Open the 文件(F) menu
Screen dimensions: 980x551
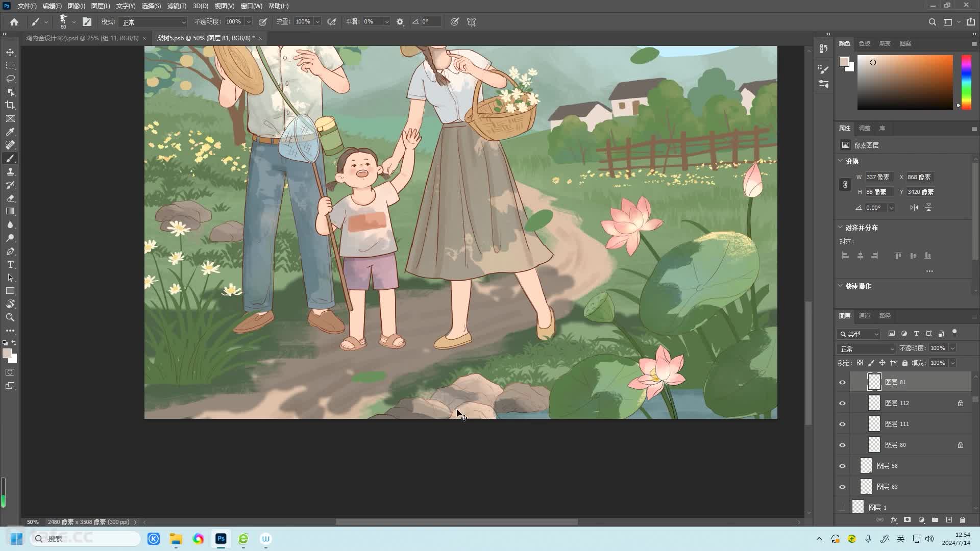[x=27, y=6]
